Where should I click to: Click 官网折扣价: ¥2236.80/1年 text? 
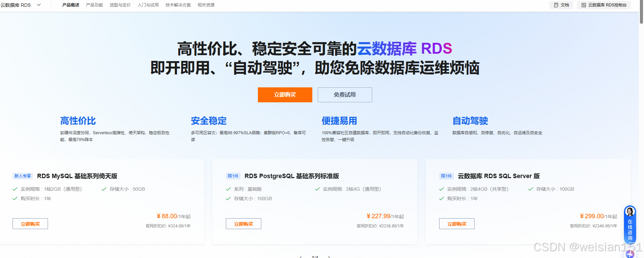380,226
